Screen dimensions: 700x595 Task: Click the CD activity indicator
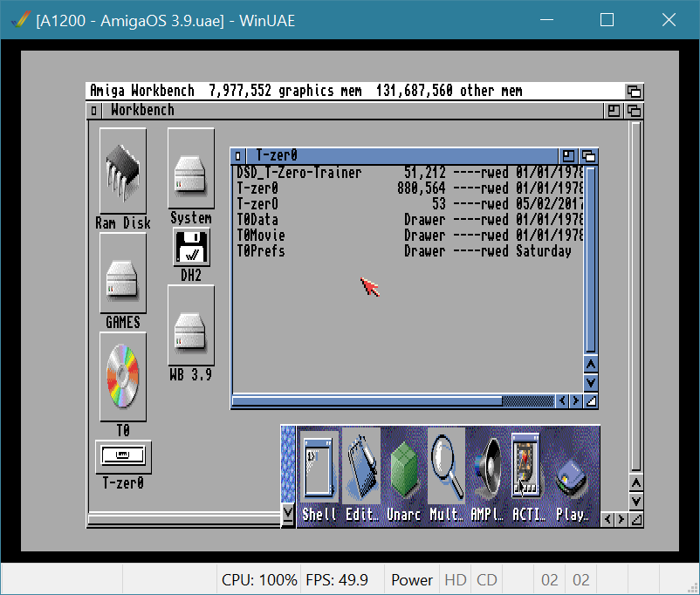pyautogui.click(x=487, y=580)
